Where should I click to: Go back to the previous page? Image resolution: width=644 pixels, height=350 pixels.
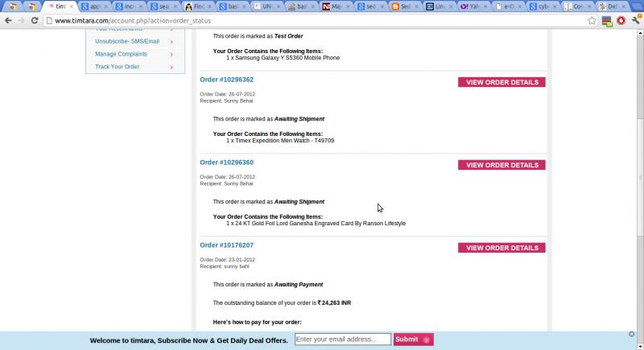pyautogui.click(x=8, y=20)
